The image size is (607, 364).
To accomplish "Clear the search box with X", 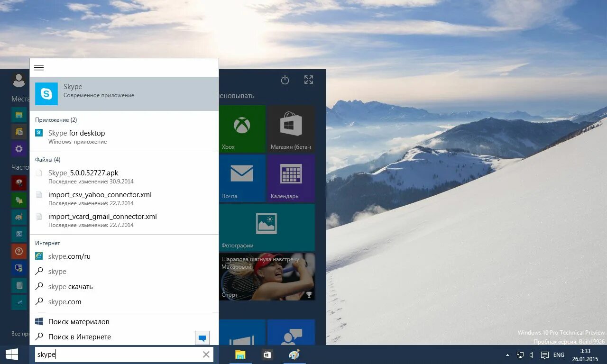I will point(206,355).
